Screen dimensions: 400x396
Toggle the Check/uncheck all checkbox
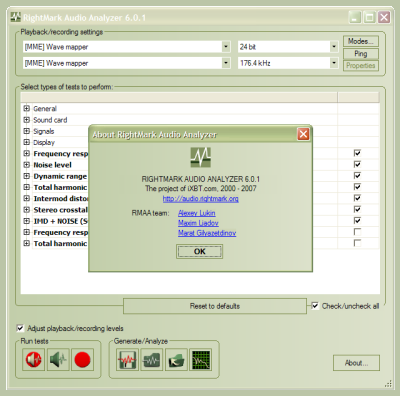click(x=315, y=306)
